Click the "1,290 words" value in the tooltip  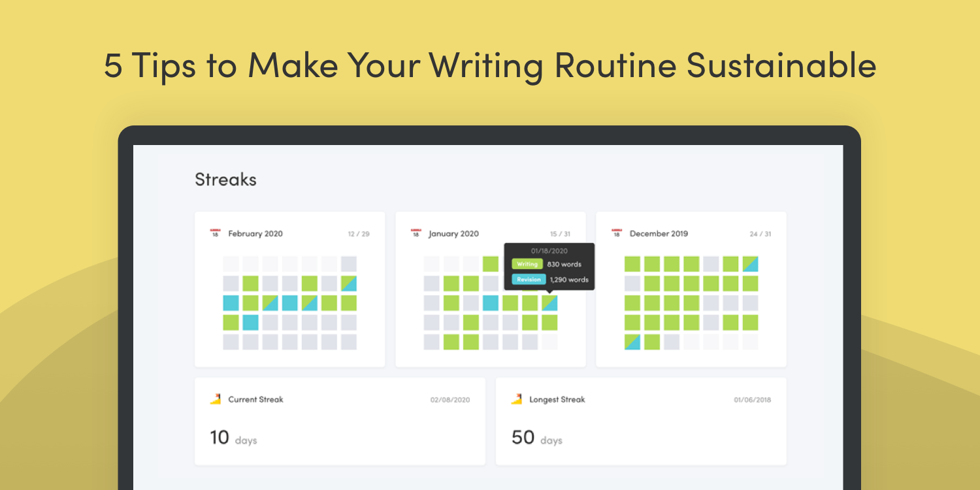click(x=569, y=280)
